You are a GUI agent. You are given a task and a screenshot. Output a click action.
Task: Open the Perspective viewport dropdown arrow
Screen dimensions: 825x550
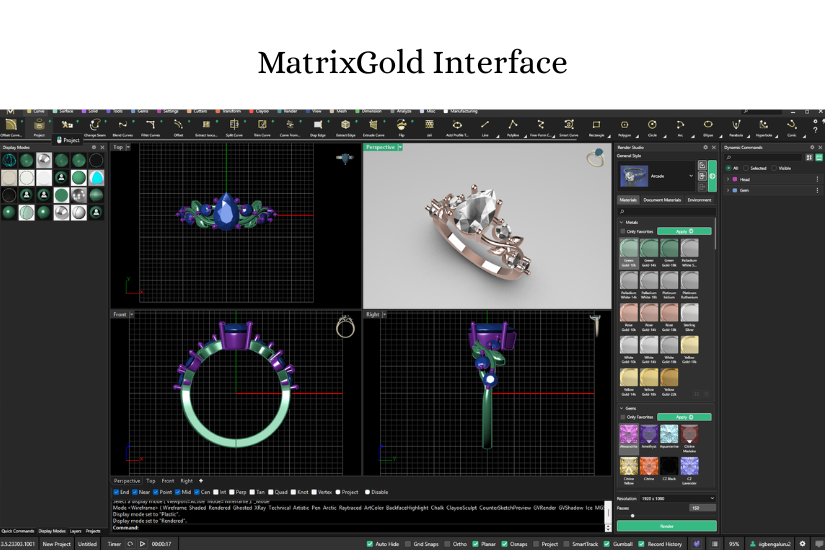point(400,147)
